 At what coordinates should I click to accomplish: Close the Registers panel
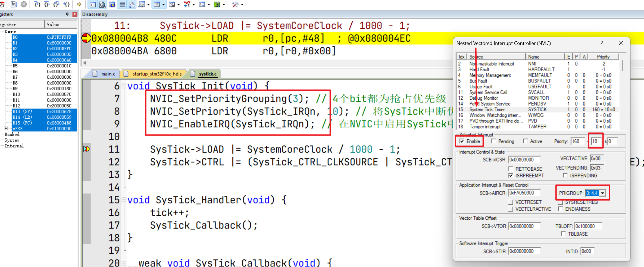75,14
